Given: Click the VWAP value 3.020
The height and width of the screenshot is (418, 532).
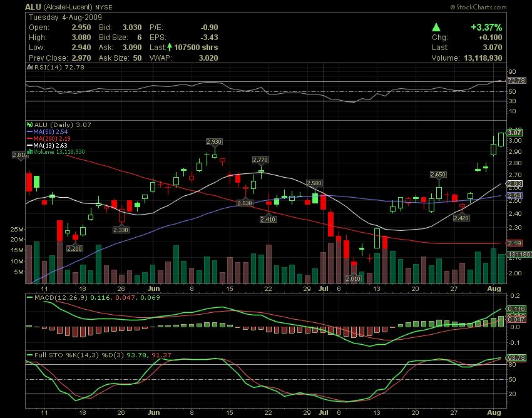Looking at the screenshot, I should (208, 58).
